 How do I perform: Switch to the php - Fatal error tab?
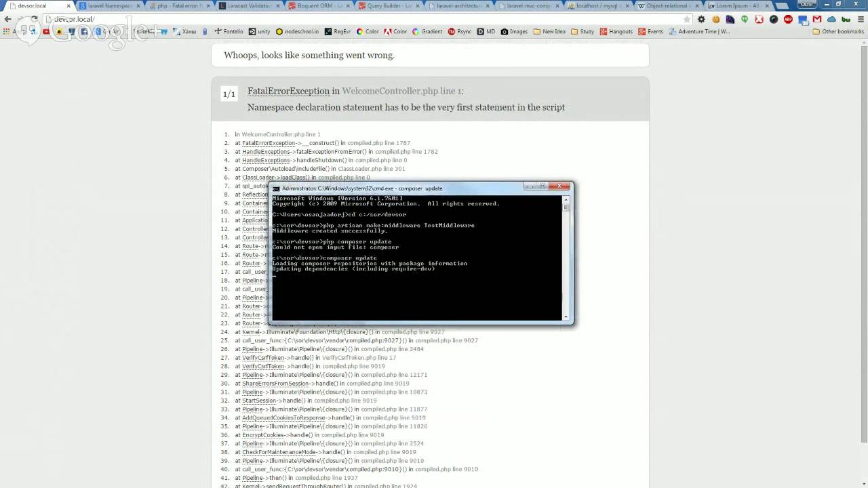click(x=179, y=6)
